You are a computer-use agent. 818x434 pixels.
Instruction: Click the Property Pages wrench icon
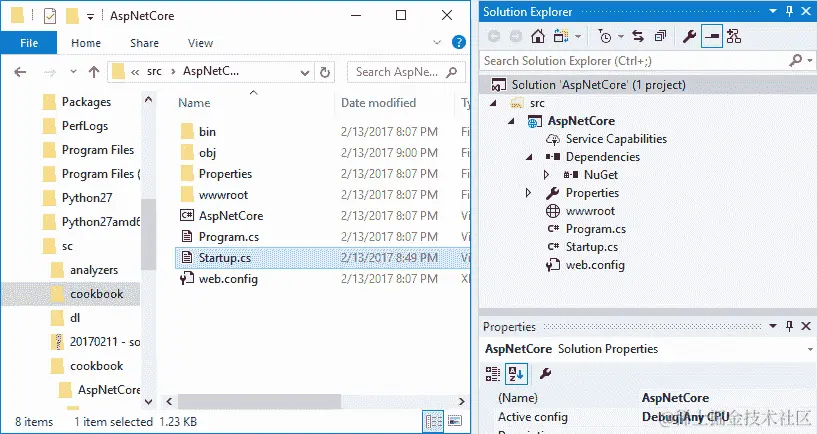[546, 373]
